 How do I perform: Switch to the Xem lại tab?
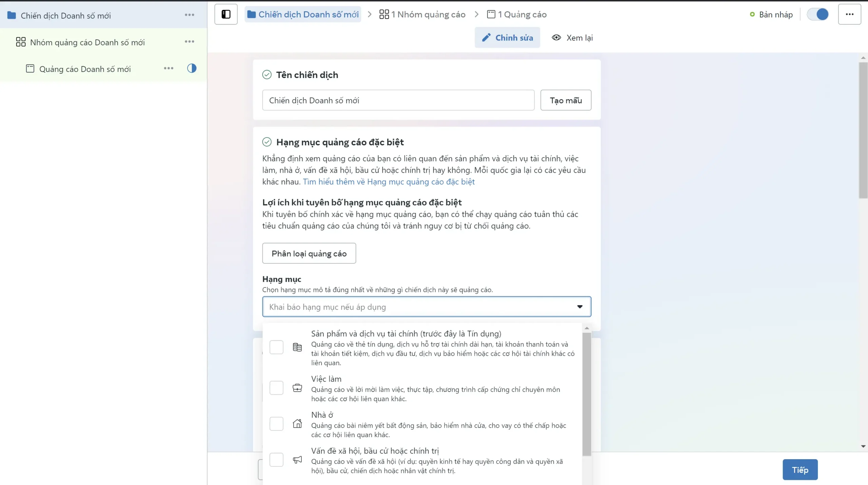(x=572, y=37)
